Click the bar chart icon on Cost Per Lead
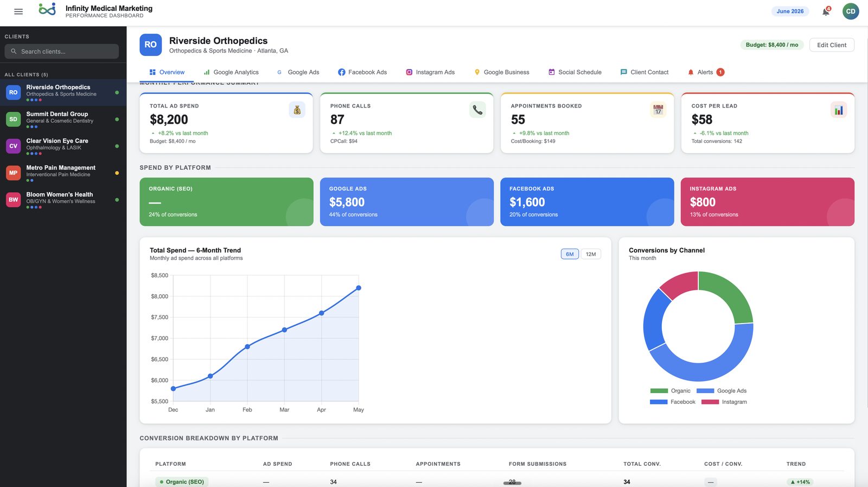The height and width of the screenshot is (487, 868). pos(839,110)
